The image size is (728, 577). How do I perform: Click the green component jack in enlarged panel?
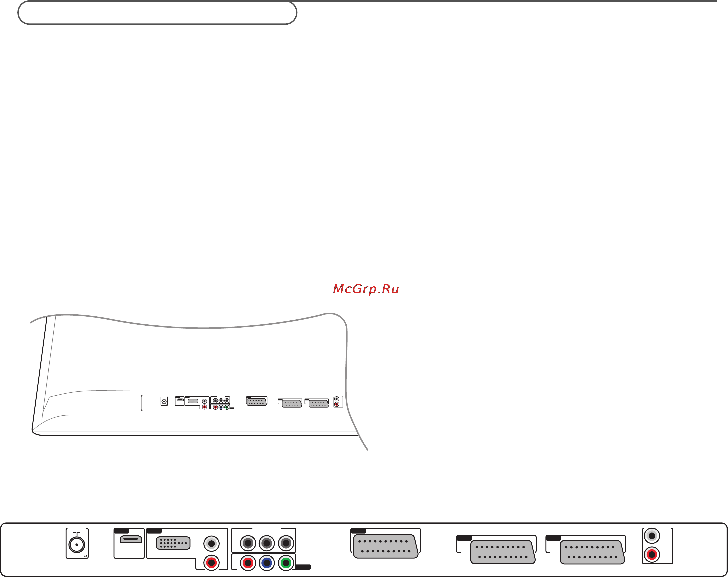(x=286, y=563)
